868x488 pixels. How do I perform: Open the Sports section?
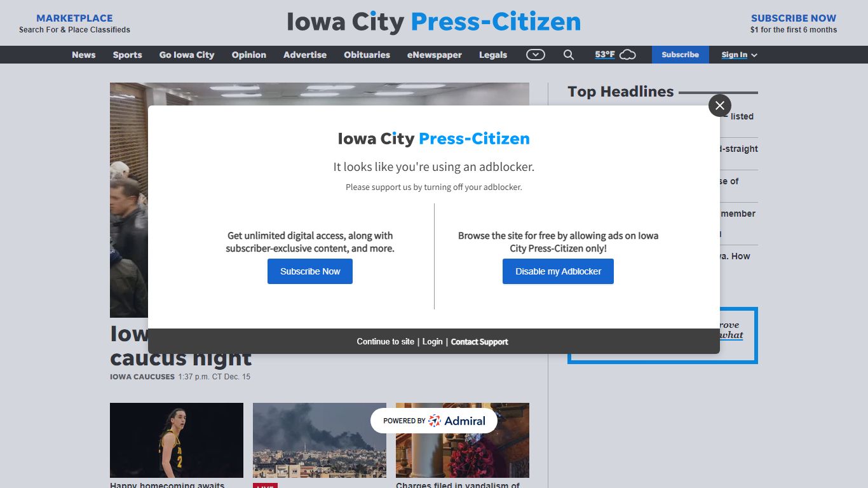(x=127, y=55)
